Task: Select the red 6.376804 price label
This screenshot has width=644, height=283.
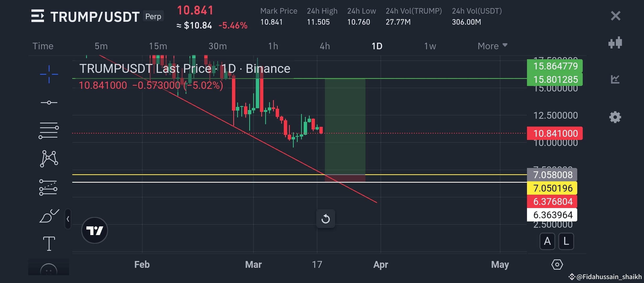Action: coord(552,202)
